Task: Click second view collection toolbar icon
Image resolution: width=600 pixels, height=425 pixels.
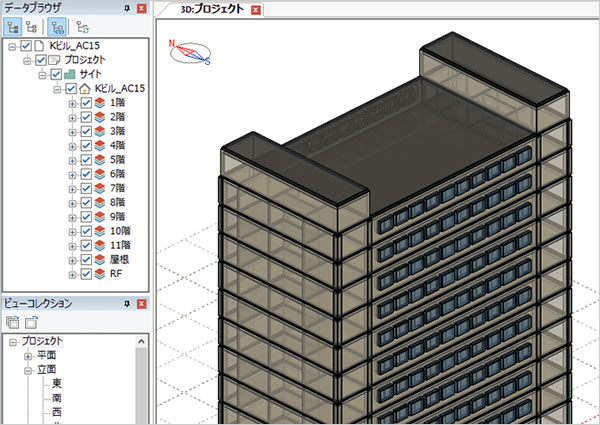Action: [31, 322]
